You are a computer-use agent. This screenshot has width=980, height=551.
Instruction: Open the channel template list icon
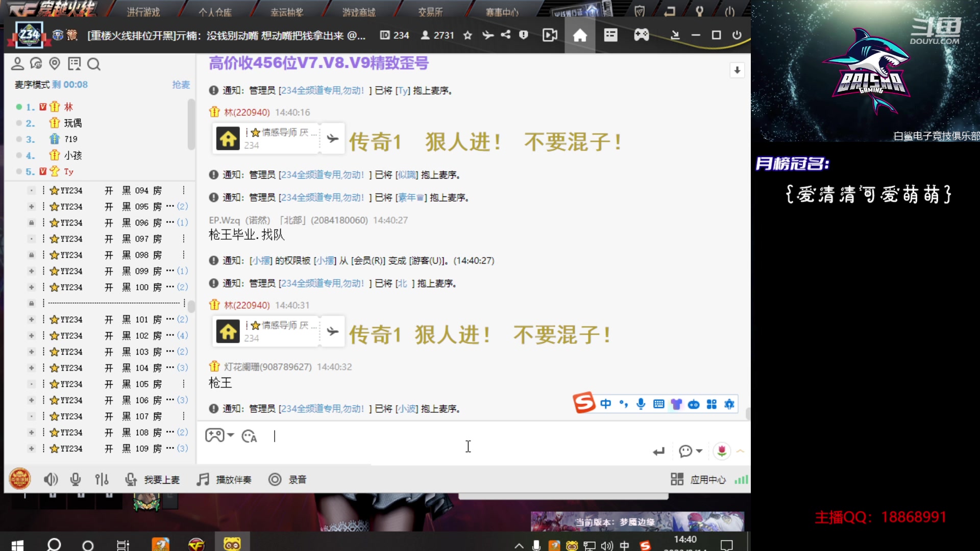[x=610, y=35]
